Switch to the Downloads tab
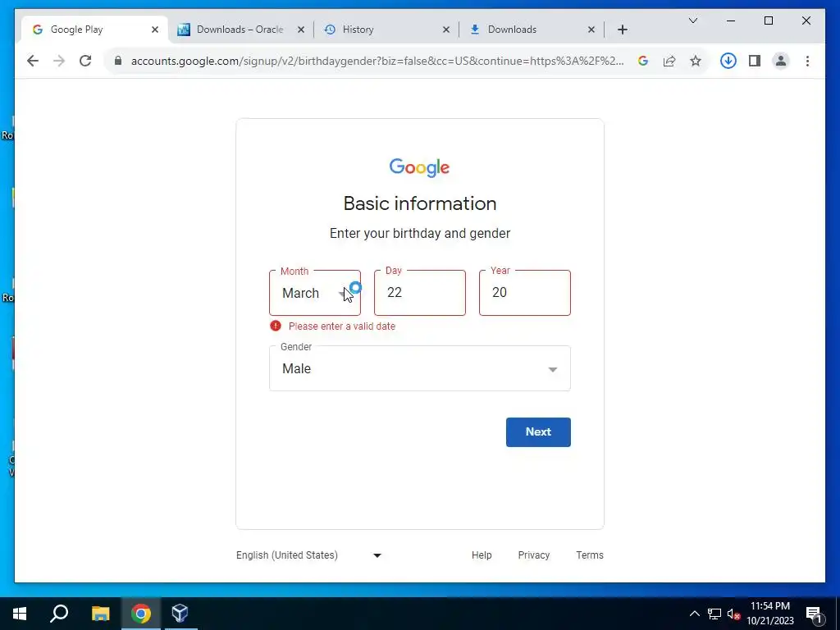The width and height of the screenshot is (840, 630). [531, 30]
